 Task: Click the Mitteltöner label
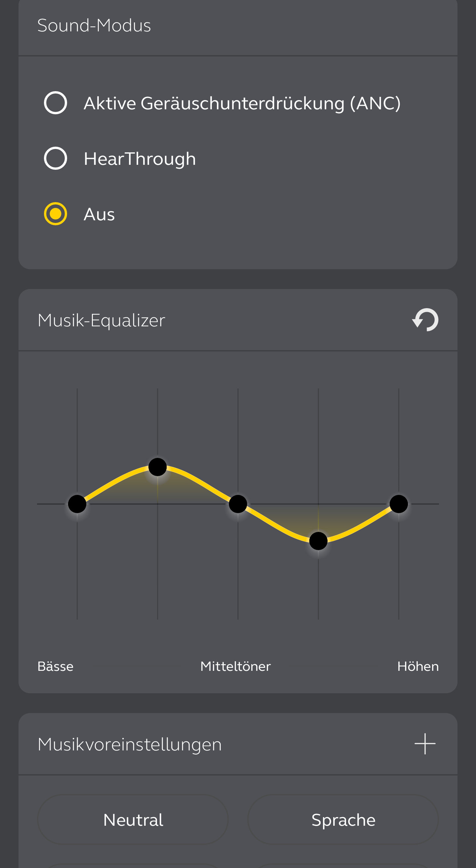[x=235, y=666]
